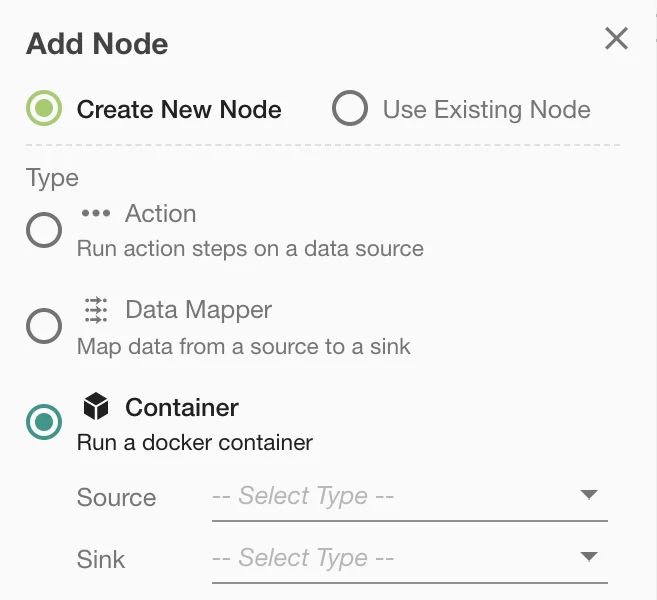Viewport: 657px width, 600px height.
Task: Select the Create New Node radio button
Action: tap(44, 109)
